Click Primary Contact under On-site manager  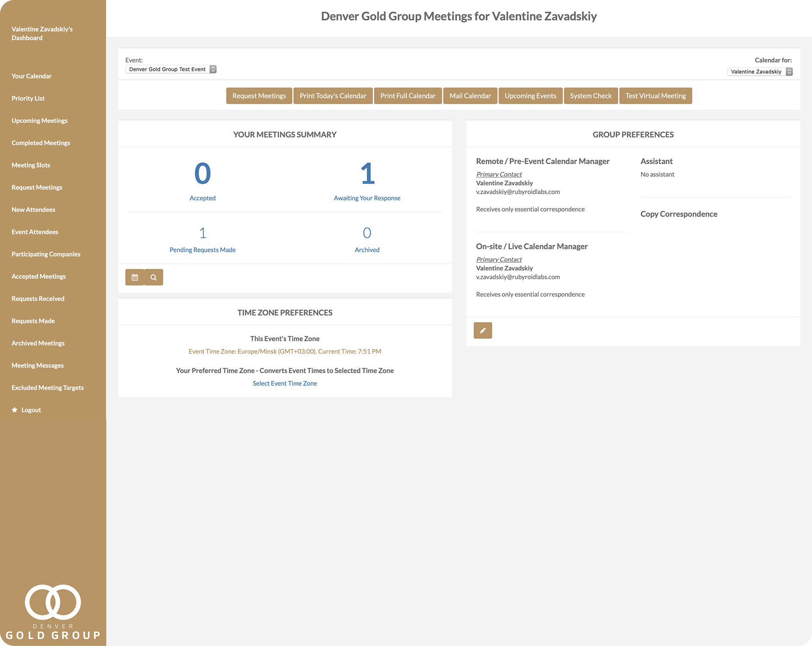[x=499, y=259]
